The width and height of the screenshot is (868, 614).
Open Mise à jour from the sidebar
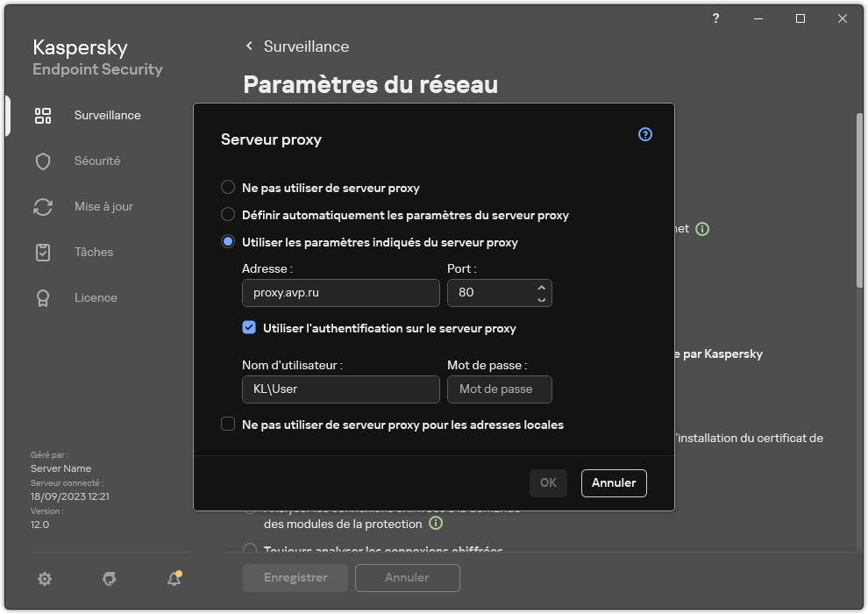[103, 206]
